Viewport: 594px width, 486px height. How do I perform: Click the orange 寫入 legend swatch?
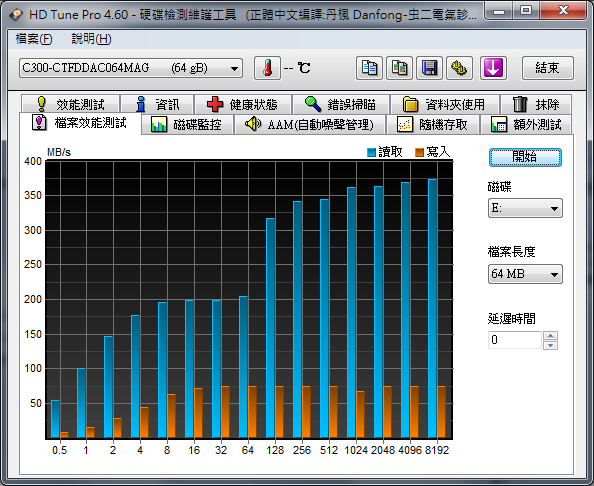pyautogui.click(x=419, y=152)
